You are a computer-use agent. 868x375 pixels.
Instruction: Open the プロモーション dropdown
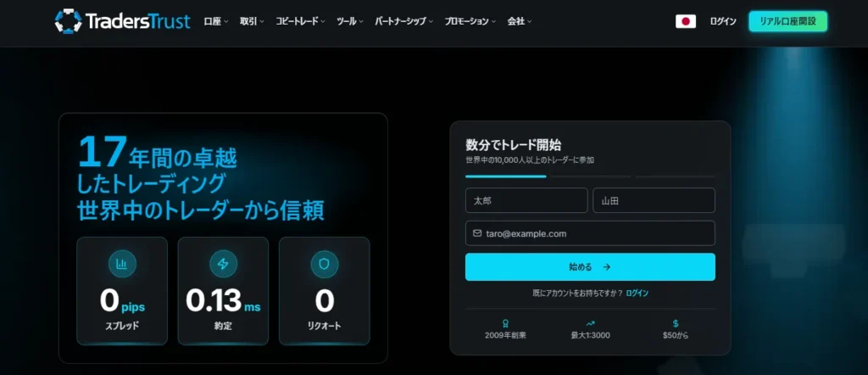[470, 21]
